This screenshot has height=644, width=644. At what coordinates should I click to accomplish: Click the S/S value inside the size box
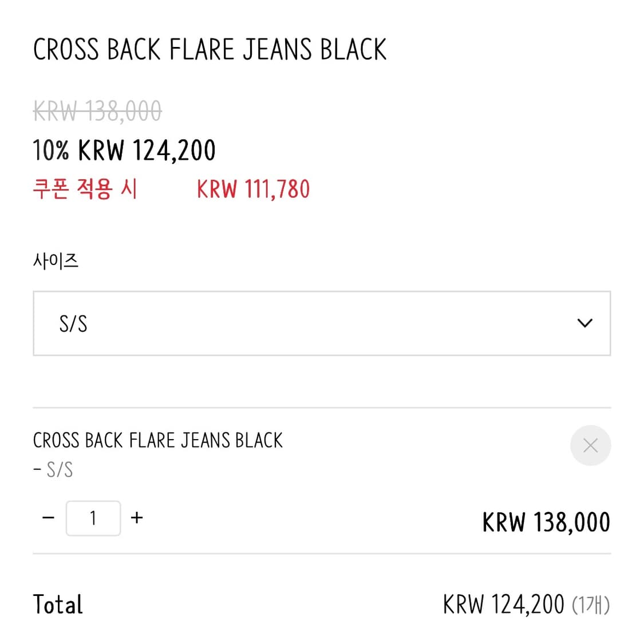pyautogui.click(x=73, y=324)
